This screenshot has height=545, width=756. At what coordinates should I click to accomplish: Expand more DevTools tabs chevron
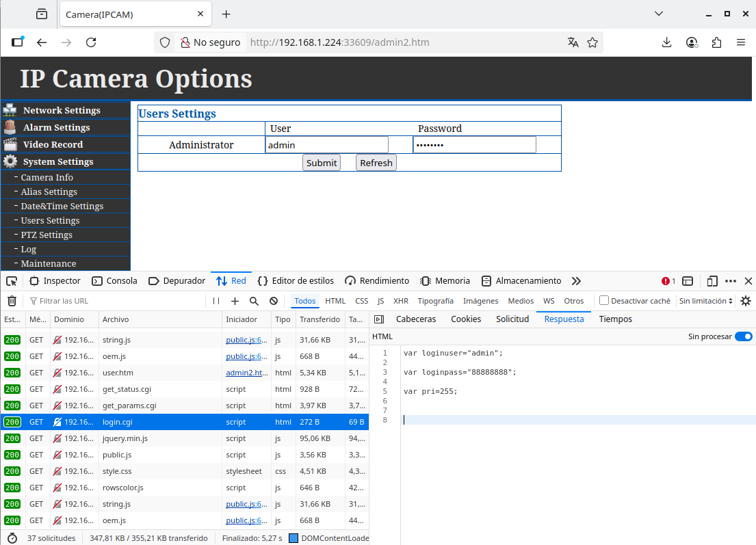point(576,281)
